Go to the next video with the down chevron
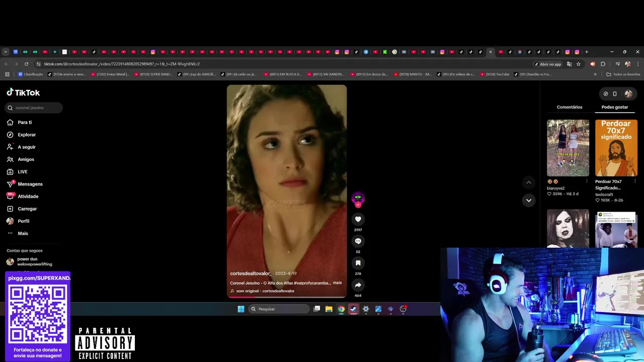The image size is (644, 362). (x=528, y=200)
